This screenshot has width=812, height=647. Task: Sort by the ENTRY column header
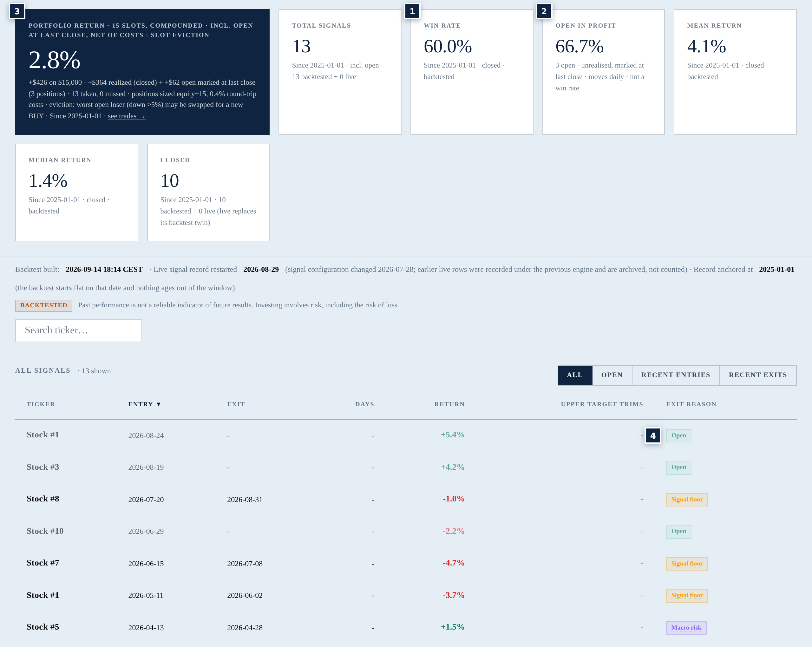tap(144, 404)
